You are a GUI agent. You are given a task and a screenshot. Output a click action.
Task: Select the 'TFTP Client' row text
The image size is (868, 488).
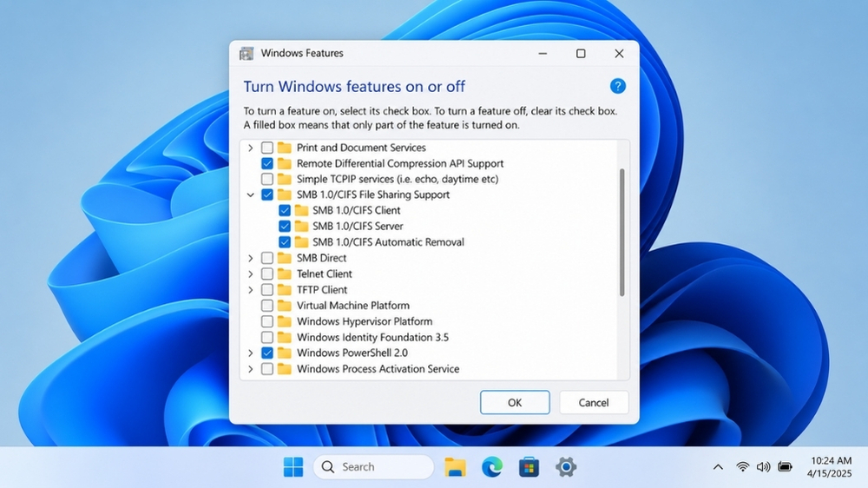coord(322,289)
